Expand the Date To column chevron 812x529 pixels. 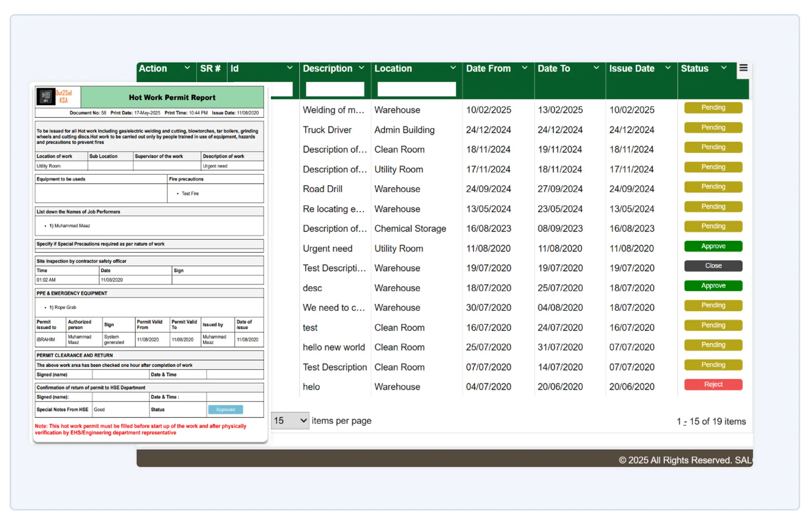click(596, 68)
